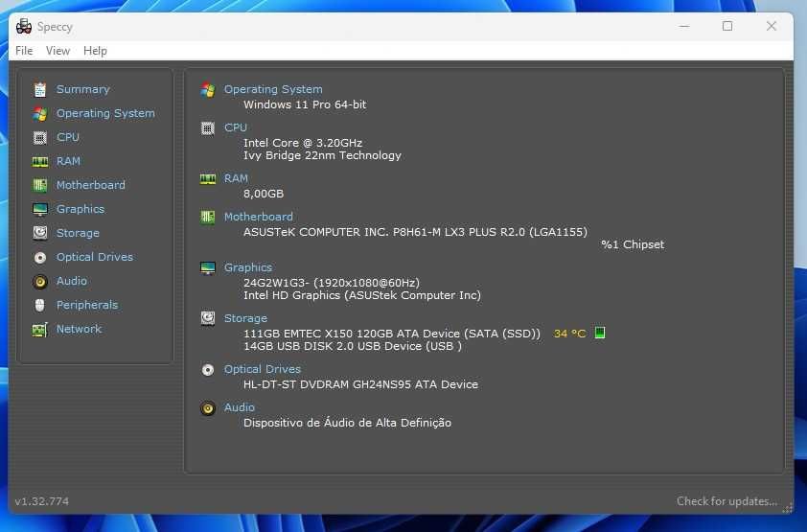Image resolution: width=807 pixels, height=532 pixels.
Task: Open the View menu
Action: pyautogui.click(x=58, y=51)
